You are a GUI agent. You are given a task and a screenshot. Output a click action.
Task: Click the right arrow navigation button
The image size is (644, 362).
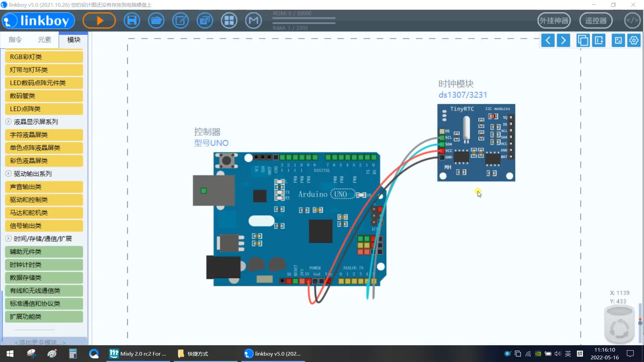[563, 41]
